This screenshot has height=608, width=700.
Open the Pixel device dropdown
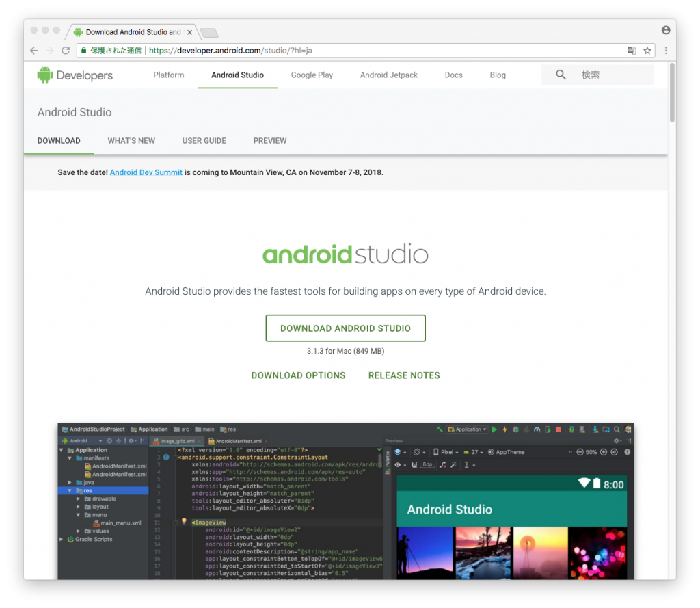(x=446, y=452)
